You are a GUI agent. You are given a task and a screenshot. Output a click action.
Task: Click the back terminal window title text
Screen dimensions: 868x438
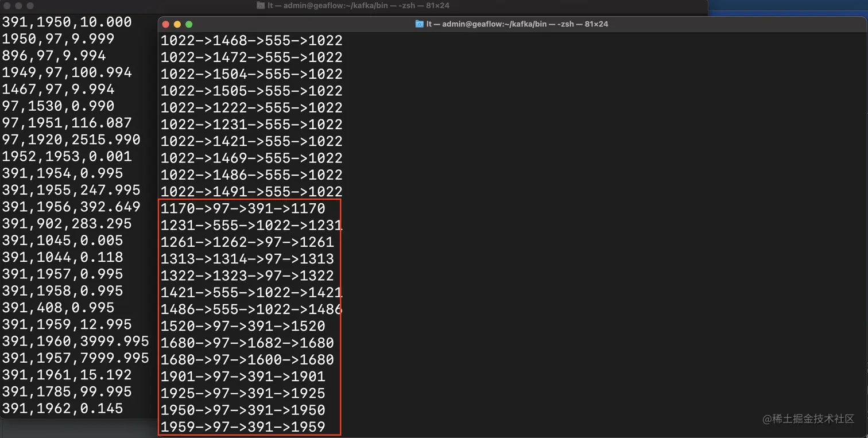pos(358,5)
